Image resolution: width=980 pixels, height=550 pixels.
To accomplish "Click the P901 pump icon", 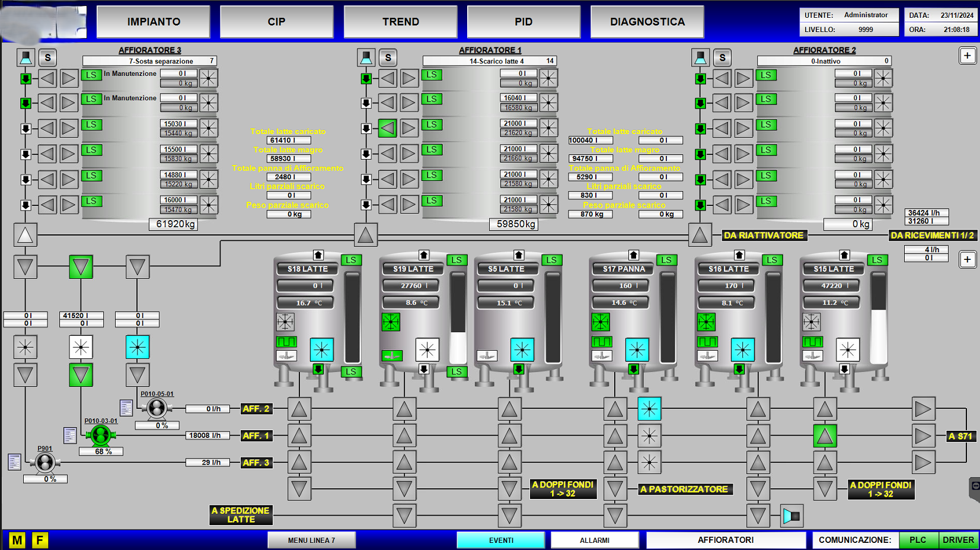I will click(x=45, y=463).
